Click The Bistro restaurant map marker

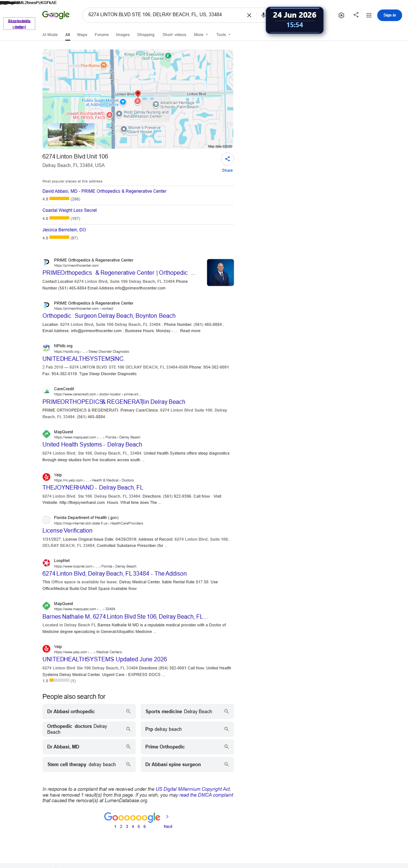(x=104, y=65)
